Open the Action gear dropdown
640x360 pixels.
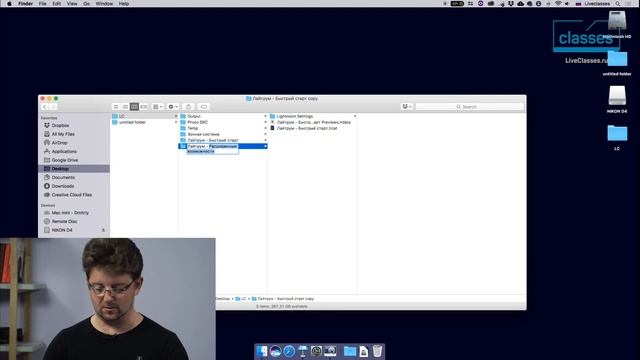point(173,107)
